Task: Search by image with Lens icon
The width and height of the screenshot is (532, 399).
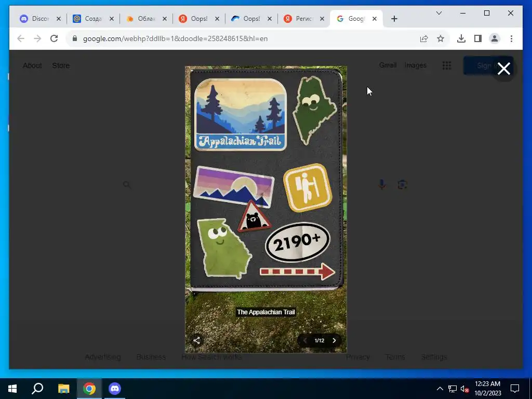Action: pyautogui.click(x=402, y=184)
